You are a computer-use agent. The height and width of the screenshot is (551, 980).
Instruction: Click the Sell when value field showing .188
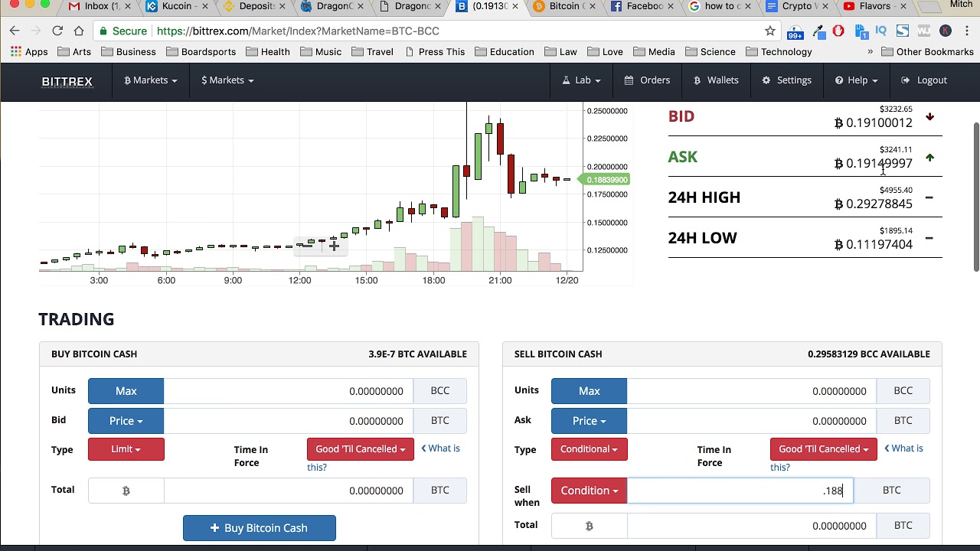pos(740,491)
